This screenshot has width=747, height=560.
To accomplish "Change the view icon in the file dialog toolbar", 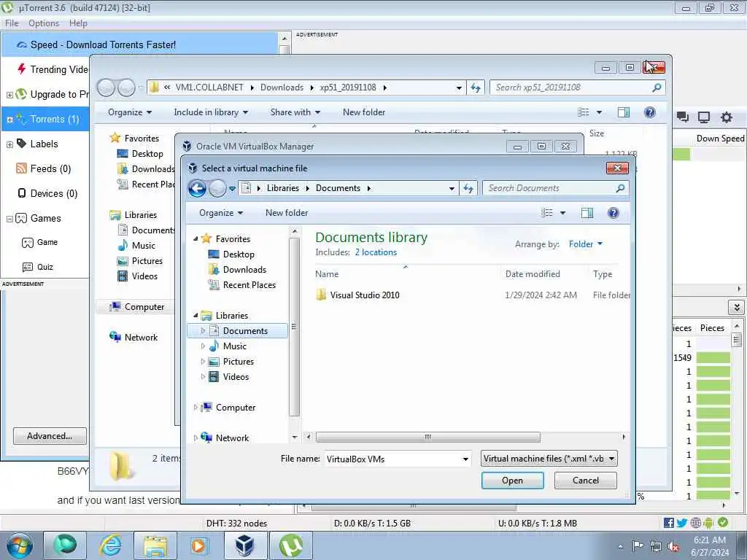I will pyautogui.click(x=547, y=213).
